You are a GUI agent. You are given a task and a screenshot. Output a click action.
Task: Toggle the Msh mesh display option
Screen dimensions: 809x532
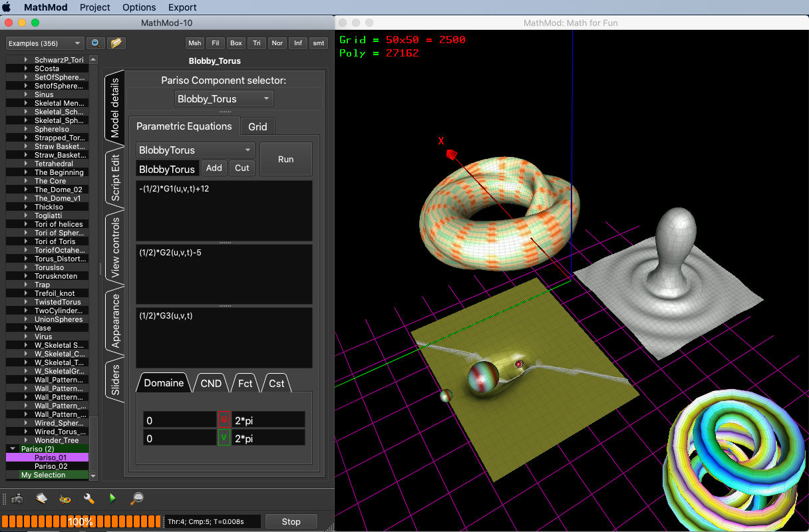pyautogui.click(x=194, y=43)
